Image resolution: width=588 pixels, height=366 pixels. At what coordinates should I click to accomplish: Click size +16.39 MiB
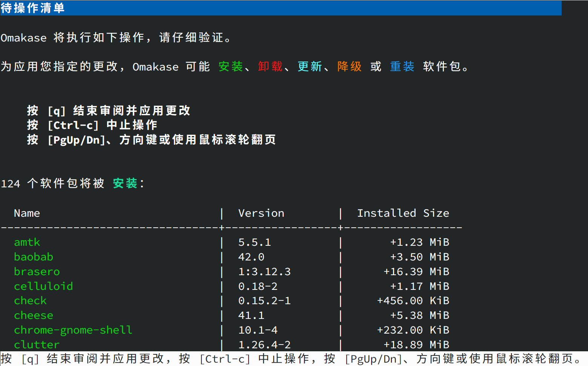(416, 272)
